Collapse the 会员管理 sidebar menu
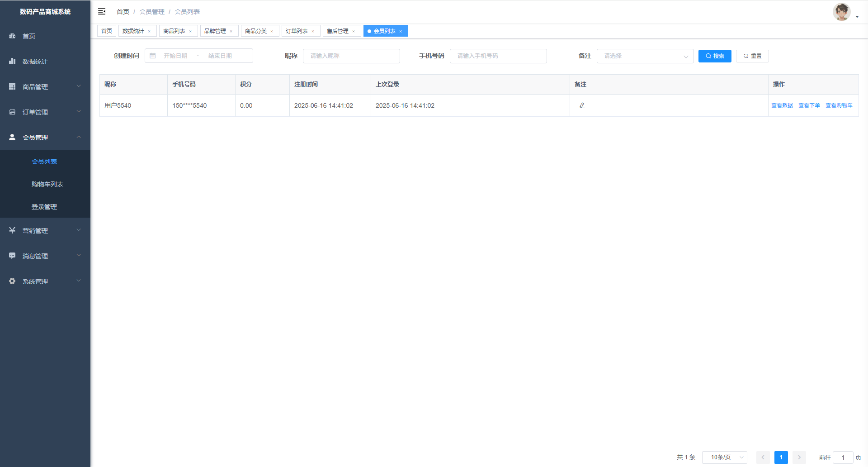Screen dimensions: 868x467 [x=45, y=138]
